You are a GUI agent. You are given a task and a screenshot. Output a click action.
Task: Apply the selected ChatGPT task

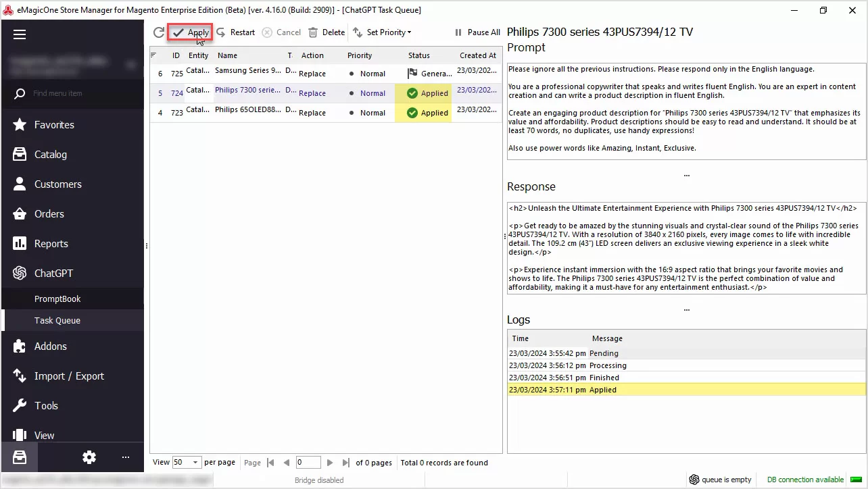tap(191, 32)
